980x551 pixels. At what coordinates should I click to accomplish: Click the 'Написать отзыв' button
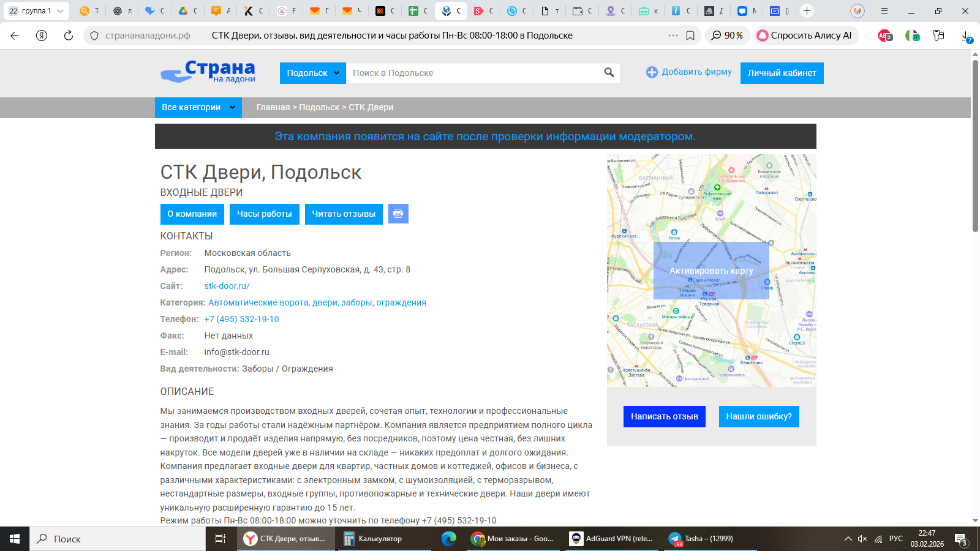[665, 416]
